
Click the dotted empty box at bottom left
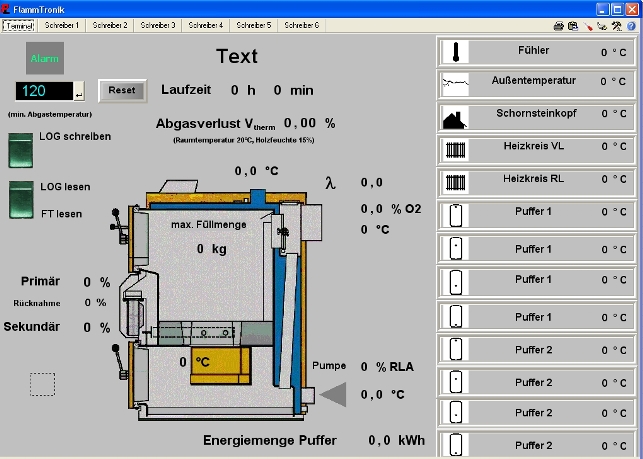tap(43, 384)
